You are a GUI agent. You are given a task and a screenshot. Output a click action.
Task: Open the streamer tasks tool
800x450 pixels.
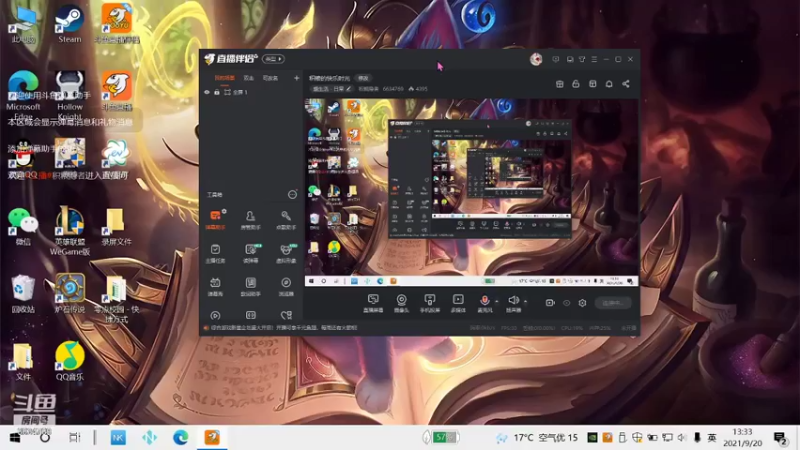215,253
